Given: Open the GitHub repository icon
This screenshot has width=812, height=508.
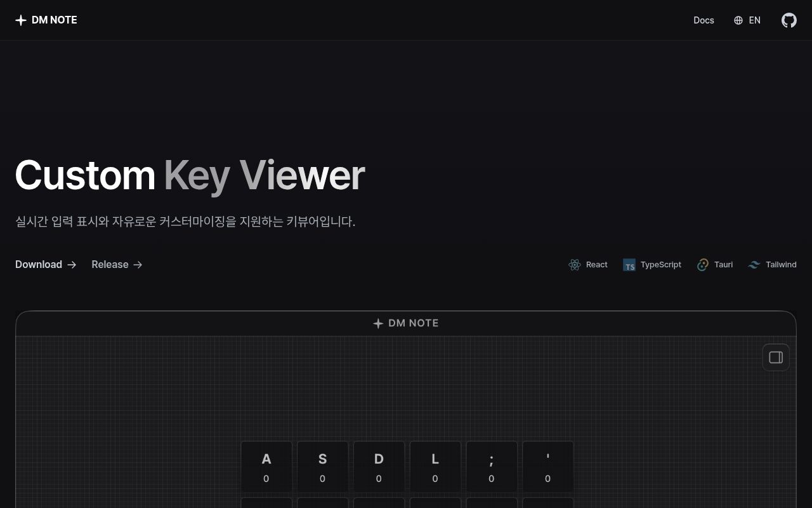Looking at the screenshot, I should 789,20.
